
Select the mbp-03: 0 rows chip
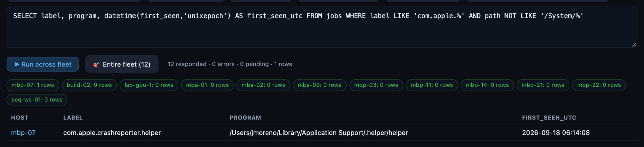coord(376,85)
